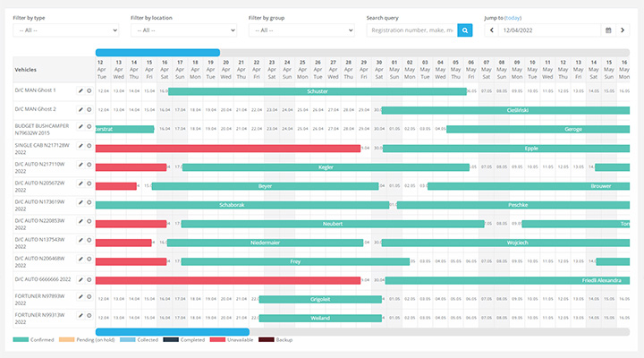The width and height of the screenshot is (644, 358).
Task: Go to previous date range
Action: click(492, 30)
